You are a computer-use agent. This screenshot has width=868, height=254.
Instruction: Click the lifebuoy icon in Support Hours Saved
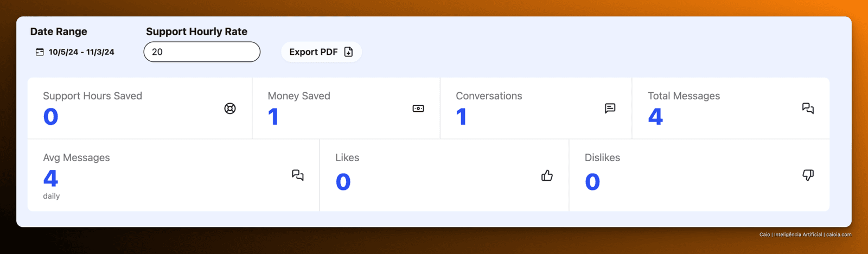230,109
